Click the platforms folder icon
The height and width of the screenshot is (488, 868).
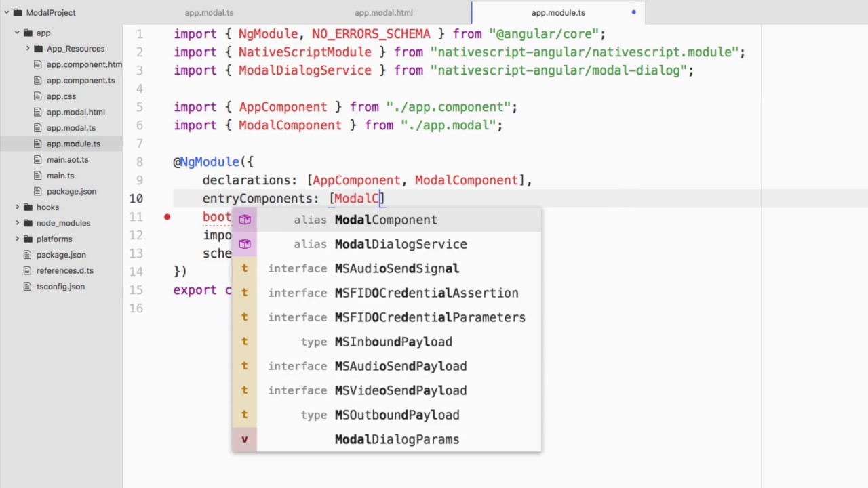click(28, 239)
